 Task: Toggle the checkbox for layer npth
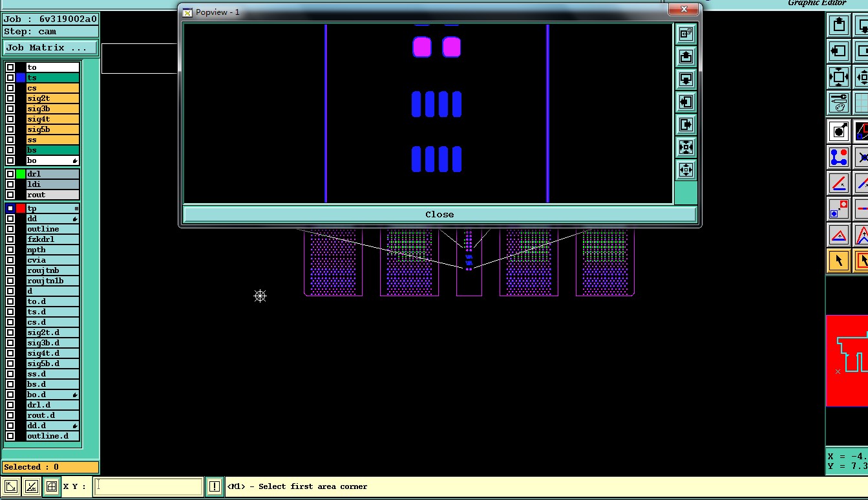click(x=10, y=250)
